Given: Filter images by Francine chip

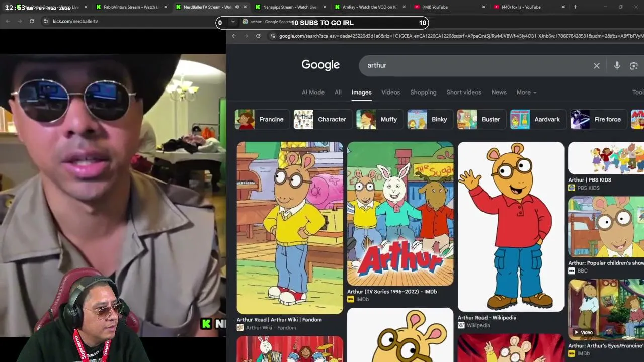Looking at the screenshot, I should (x=262, y=120).
